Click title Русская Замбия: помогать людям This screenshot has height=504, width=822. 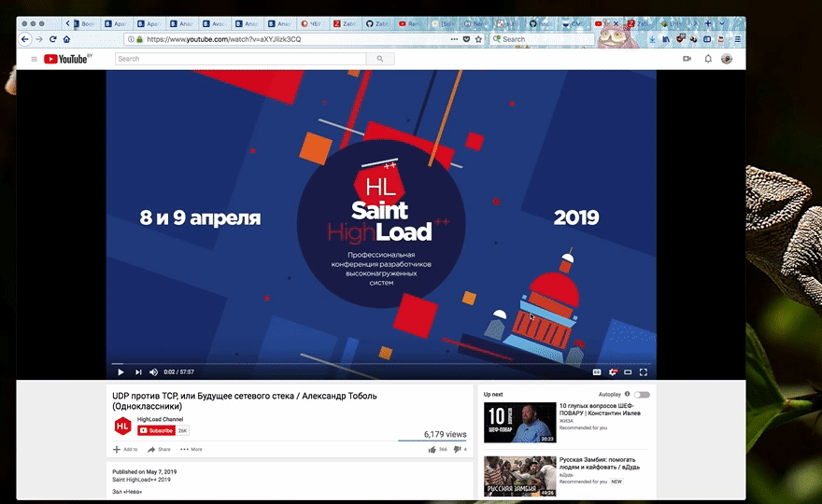[599, 463]
